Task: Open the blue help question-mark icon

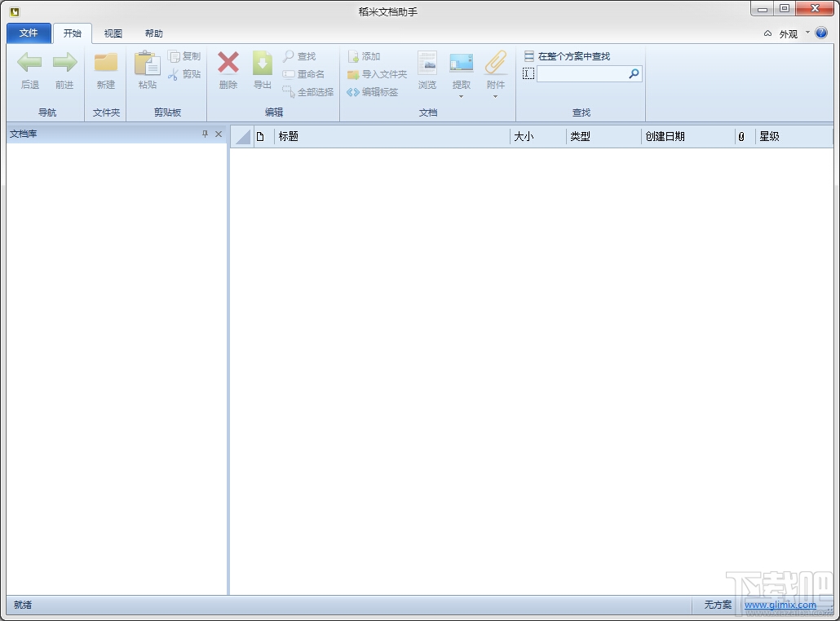Action: (x=821, y=33)
